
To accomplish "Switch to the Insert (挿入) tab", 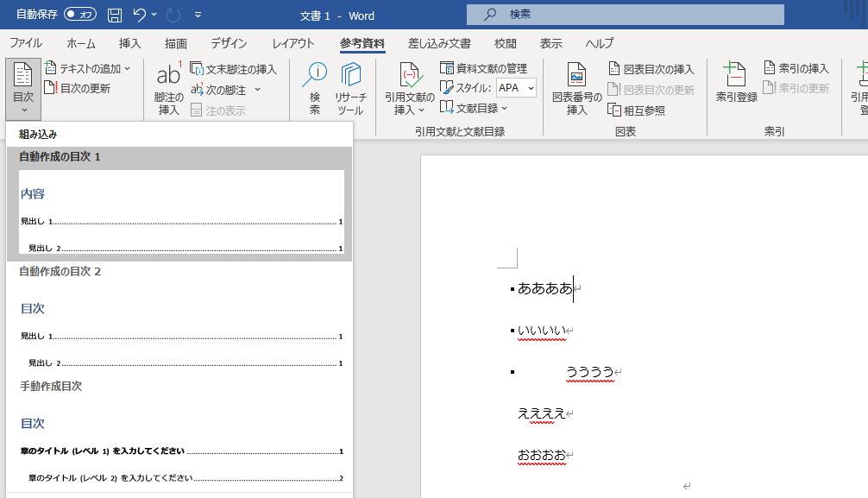I will [129, 43].
